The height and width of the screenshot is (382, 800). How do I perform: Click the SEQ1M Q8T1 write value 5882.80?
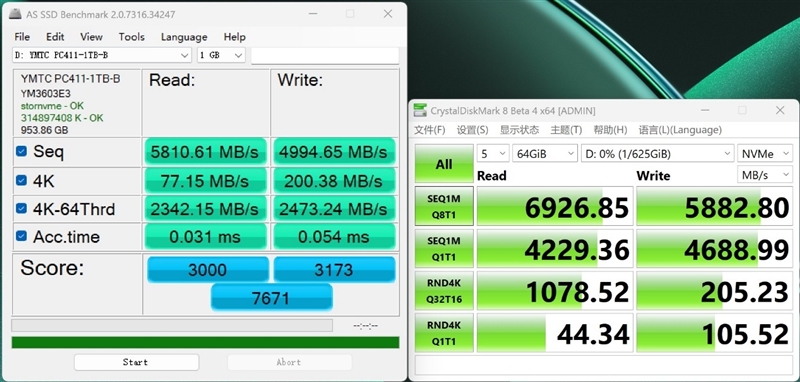(x=714, y=206)
